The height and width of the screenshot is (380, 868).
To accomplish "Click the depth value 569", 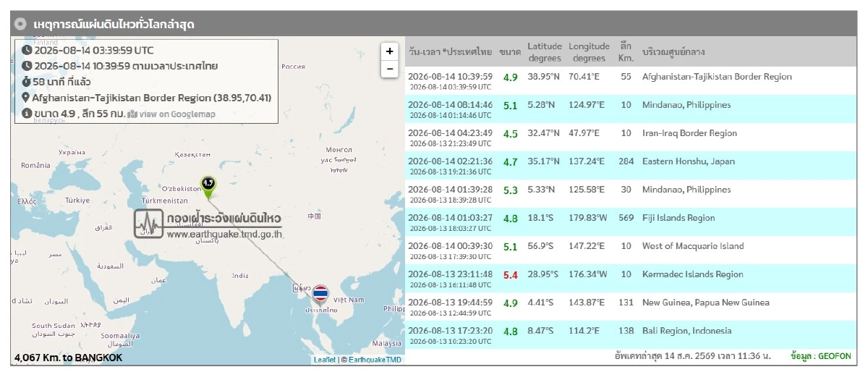I will pyautogui.click(x=626, y=218).
